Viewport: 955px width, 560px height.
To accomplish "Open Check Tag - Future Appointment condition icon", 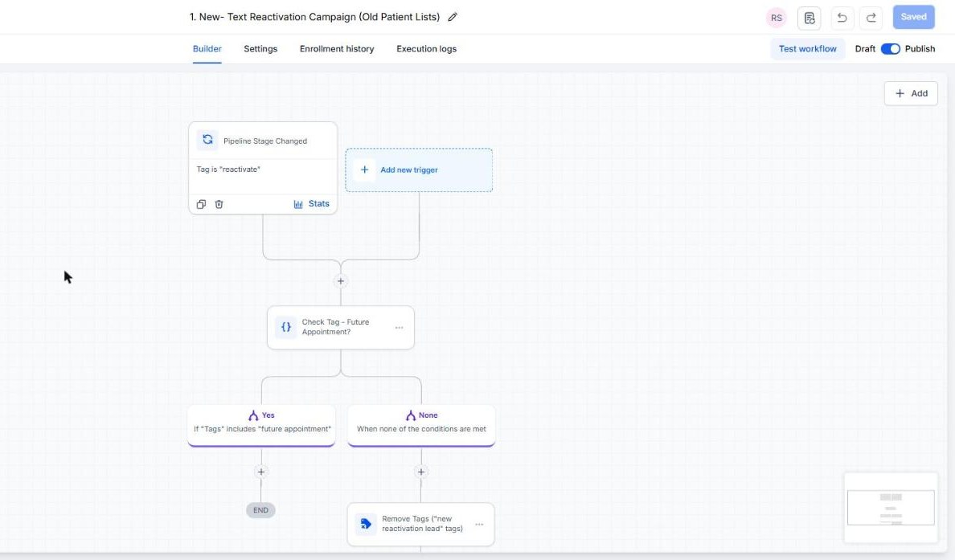I will coord(285,327).
